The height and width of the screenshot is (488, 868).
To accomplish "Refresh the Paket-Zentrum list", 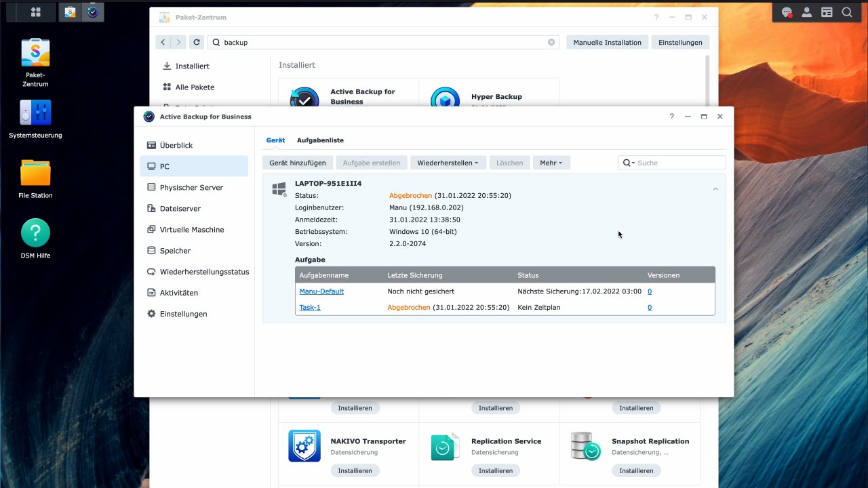I will coord(197,42).
